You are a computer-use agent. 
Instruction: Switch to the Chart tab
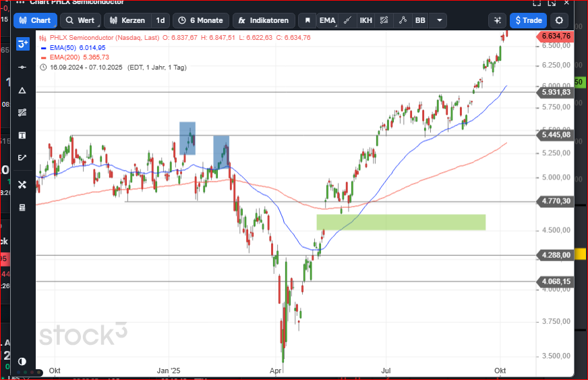coord(35,20)
